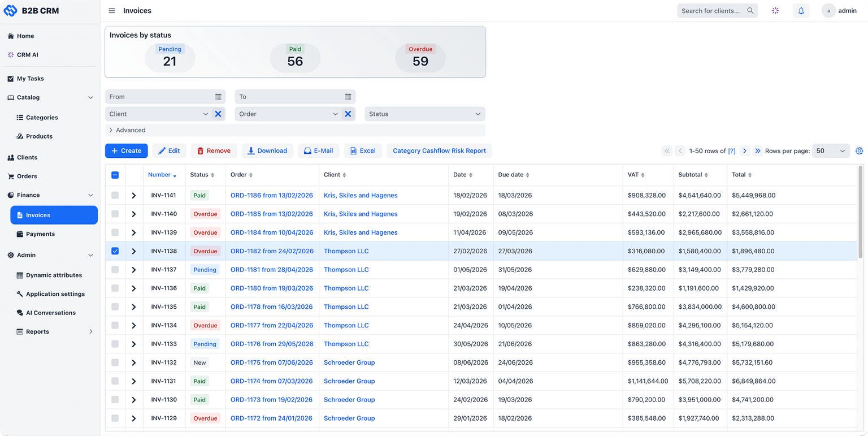Open My Tasks in the sidebar
Image resolution: width=868 pixels, height=436 pixels.
pos(30,79)
